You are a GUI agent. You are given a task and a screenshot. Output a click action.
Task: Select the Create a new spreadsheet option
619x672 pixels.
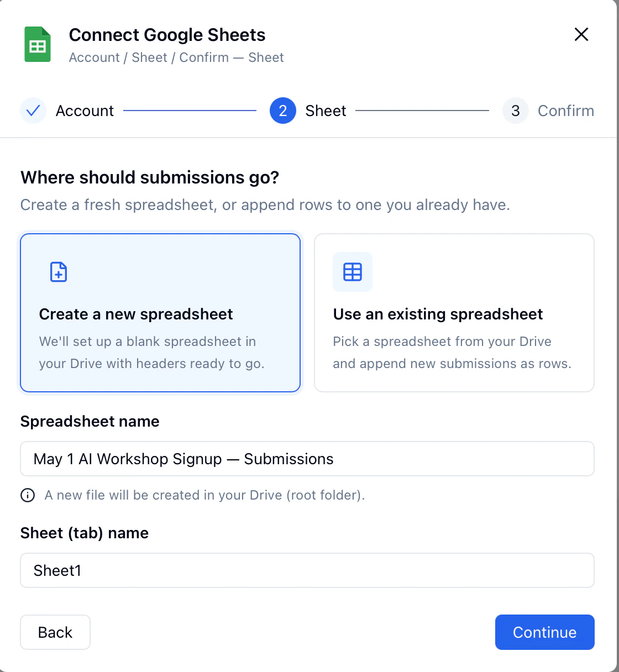click(160, 312)
